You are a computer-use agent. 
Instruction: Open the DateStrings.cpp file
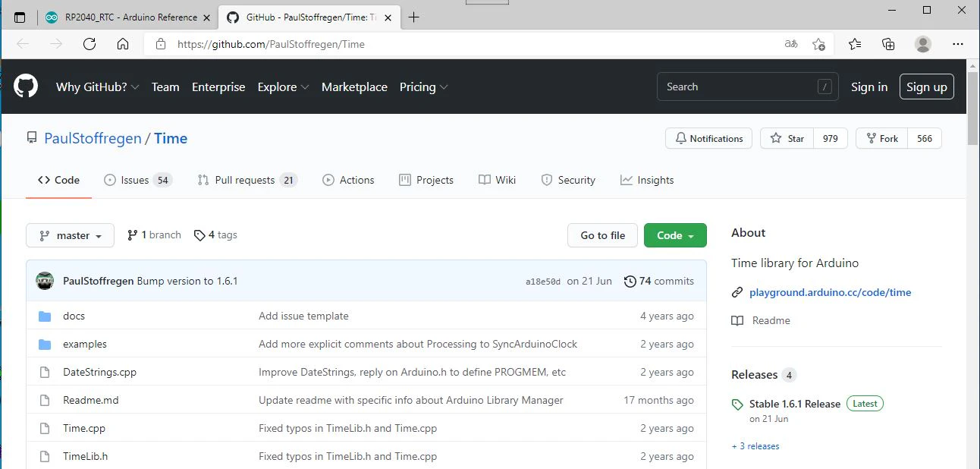(x=99, y=372)
